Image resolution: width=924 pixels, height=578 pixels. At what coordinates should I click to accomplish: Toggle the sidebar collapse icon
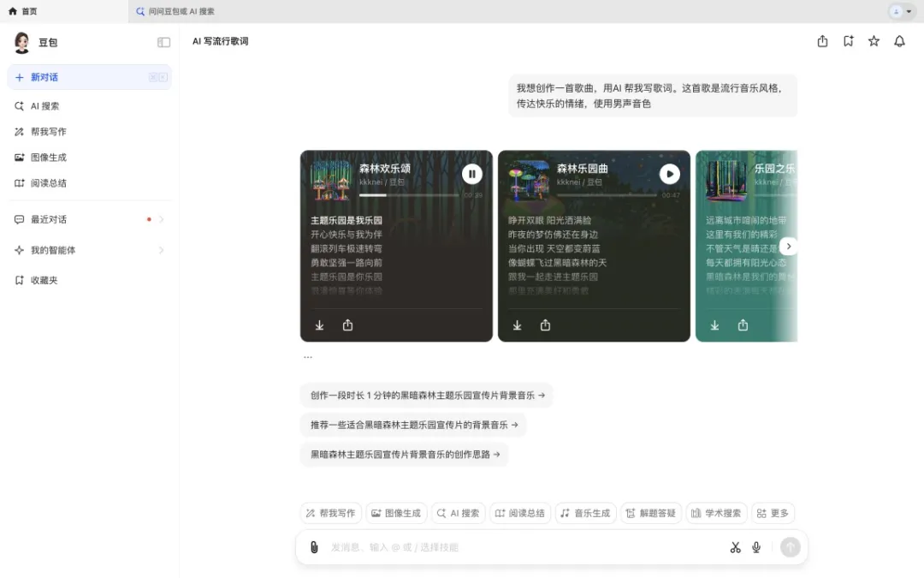click(x=163, y=43)
